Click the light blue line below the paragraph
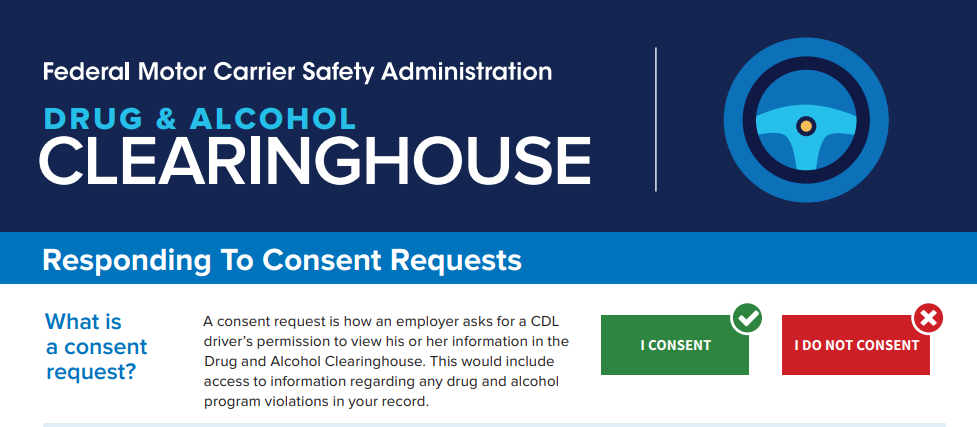977x427 pixels. pos(494,424)
